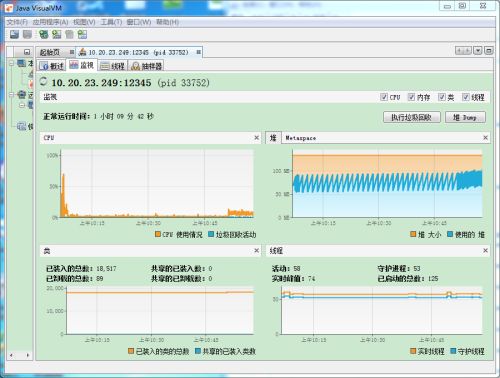The width and height of the screenshot is (500, 378).
Task: Click the 正常运行时间 uptime value text
Action: (x=123, y=116)
